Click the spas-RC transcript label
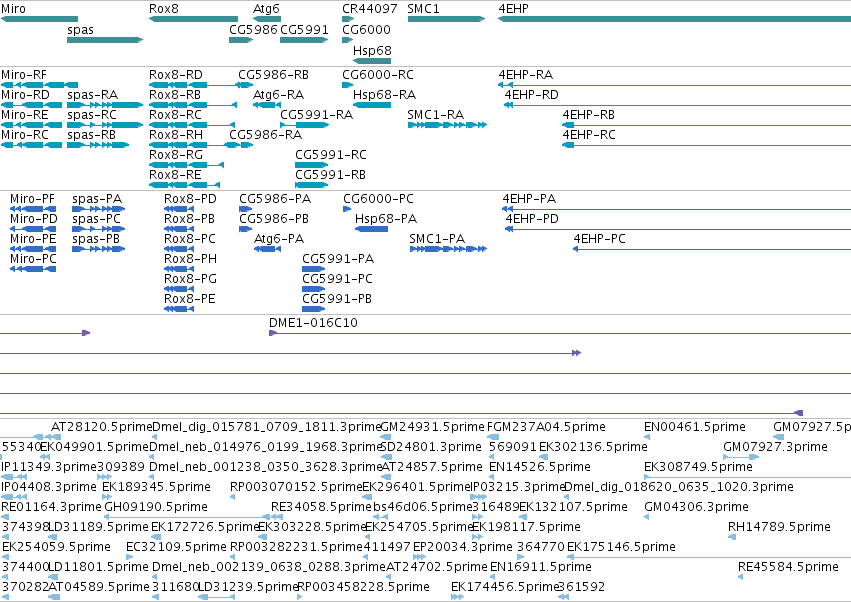Screen dimensions: 851x602 pyautogui.click(x=92, y=115)
